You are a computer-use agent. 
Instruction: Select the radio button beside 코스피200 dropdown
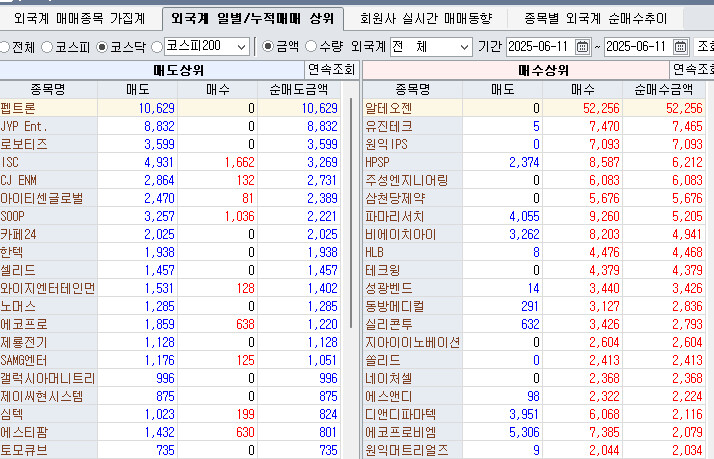click(157, 47)
